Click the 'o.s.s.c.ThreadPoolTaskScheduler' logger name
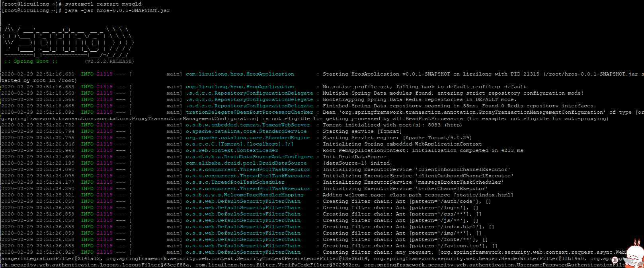 (235, 182)
